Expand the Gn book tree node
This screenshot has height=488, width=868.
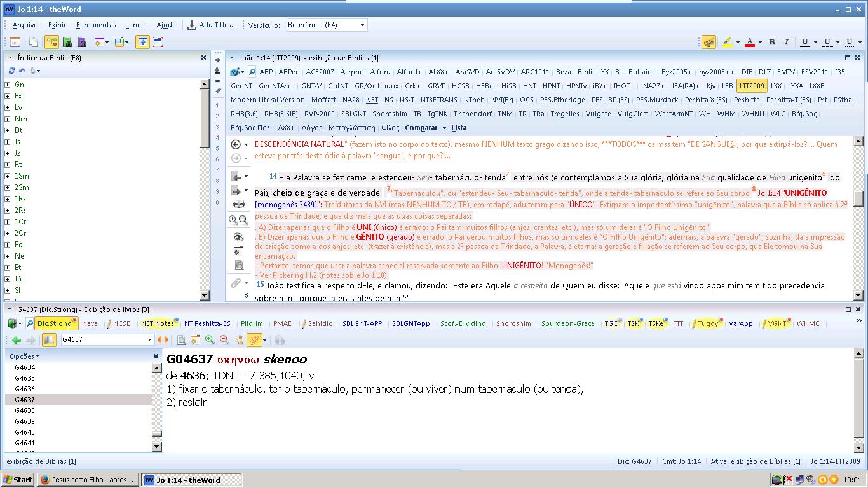click(x=8, y=85)
